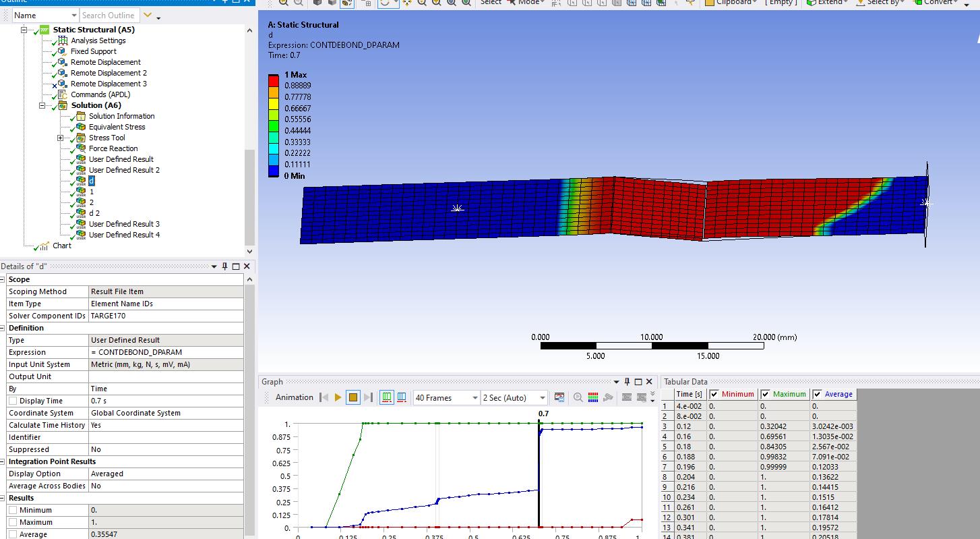Click the Static Structural (A5) environment icon
This screenshot has height=539, width=980.
point(44,30)
